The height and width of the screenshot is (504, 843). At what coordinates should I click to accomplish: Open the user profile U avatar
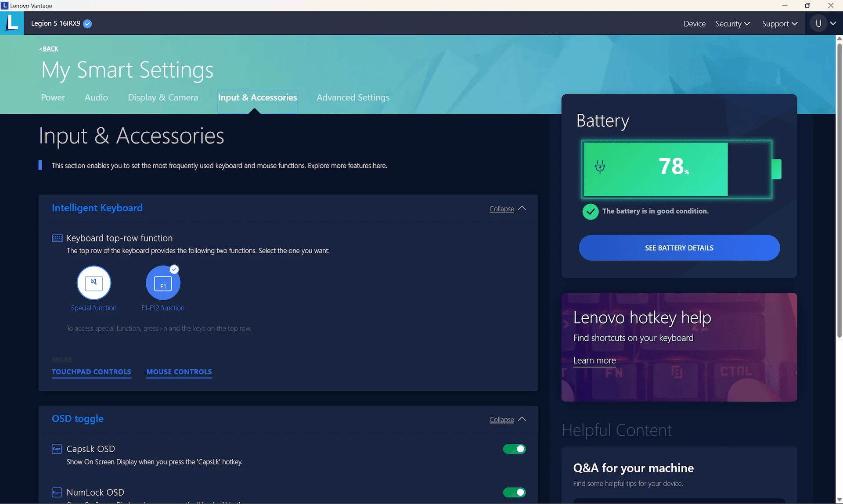818,24
